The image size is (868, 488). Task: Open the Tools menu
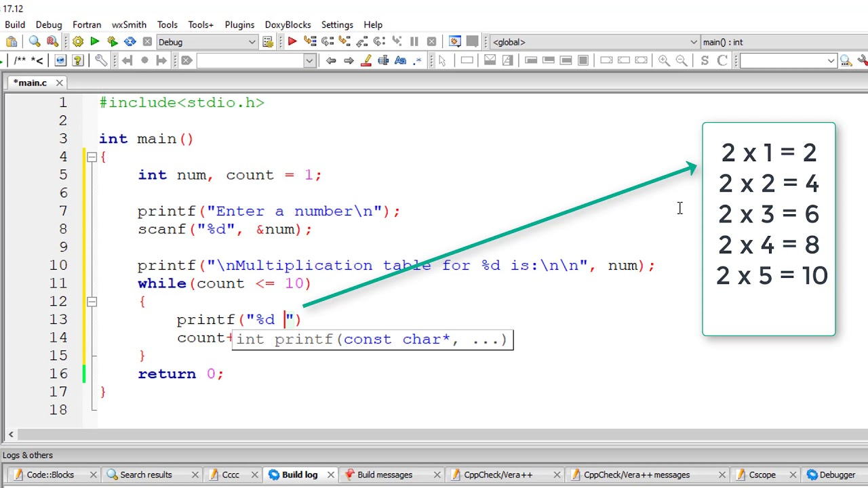click(167, 24)
